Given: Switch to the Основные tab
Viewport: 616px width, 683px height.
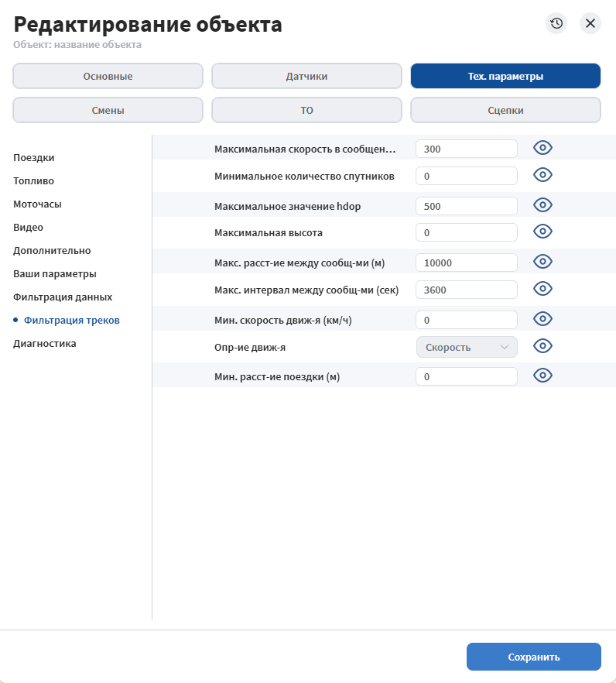Looking at the screenshot, I should point(108,76).
